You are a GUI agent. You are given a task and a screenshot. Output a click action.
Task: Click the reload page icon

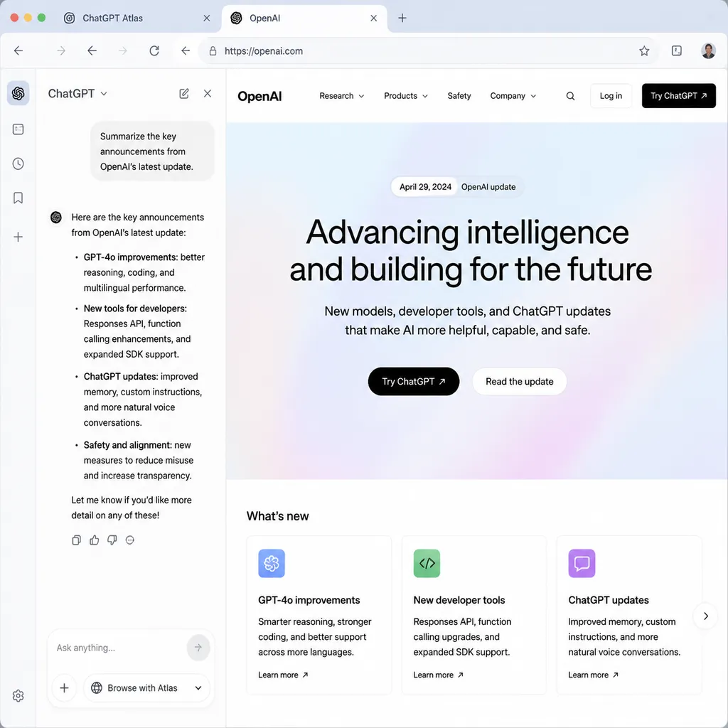coord(154,50)
